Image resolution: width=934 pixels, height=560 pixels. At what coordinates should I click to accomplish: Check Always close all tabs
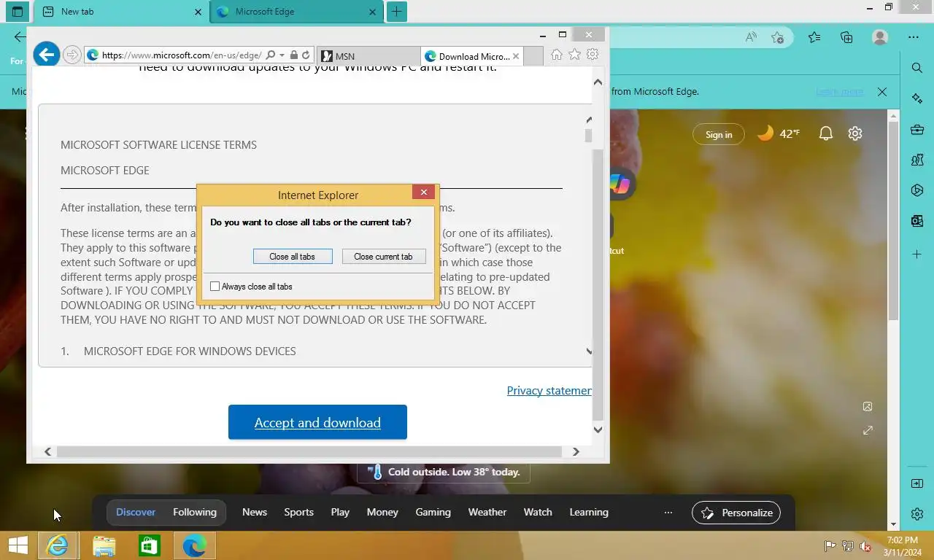pyautogui.click(x=215, y=287)
